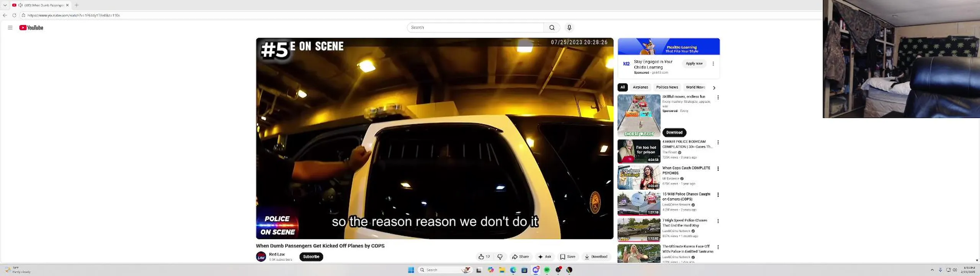Click the Share button under the video
980x276 pixels.
(520, 257)
